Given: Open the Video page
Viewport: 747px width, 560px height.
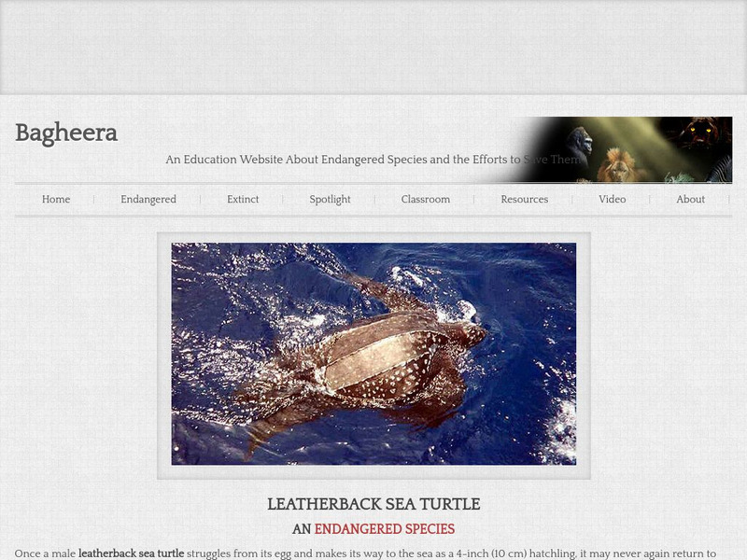Looking at the screenshot, I should (612, 199).
